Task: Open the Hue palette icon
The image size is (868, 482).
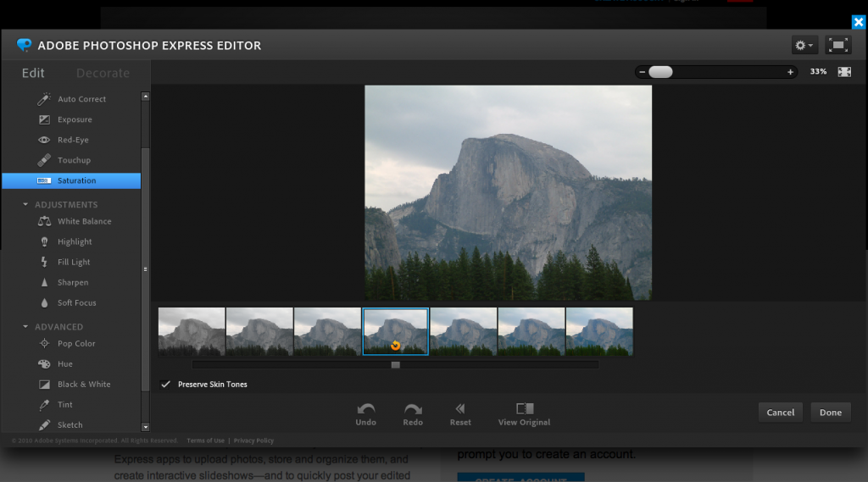Action: point(44,364)
